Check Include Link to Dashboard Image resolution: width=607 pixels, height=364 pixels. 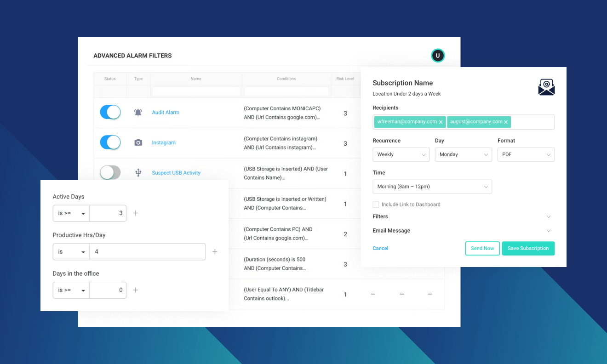pos(376,205)
